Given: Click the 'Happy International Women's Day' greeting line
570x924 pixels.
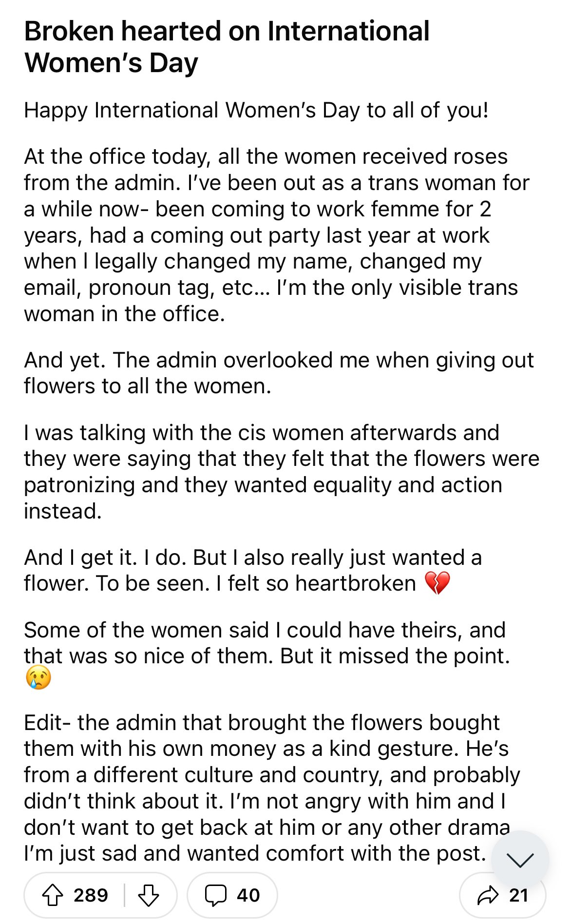Looking at the screenshot, I should (x=256, y=110).
